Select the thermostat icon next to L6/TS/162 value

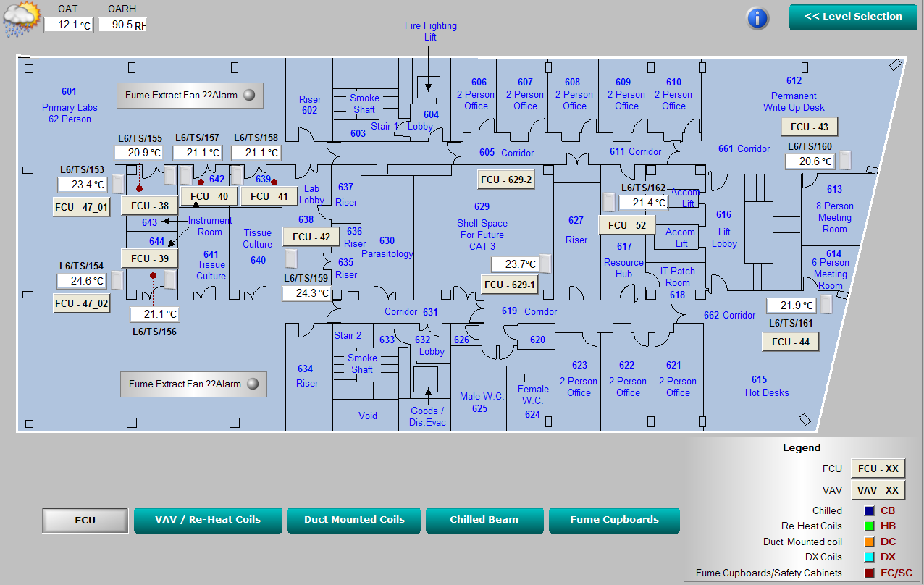click(609, 202)
